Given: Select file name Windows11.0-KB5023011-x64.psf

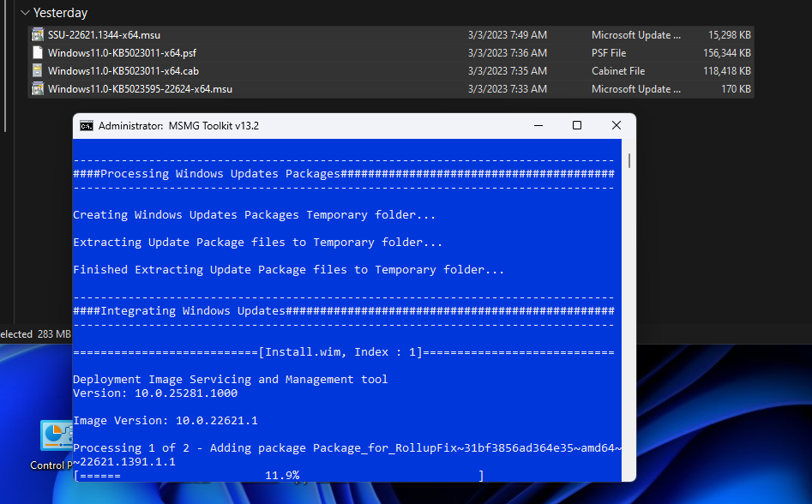Looking at the screenshot, I should pos(123,53).
